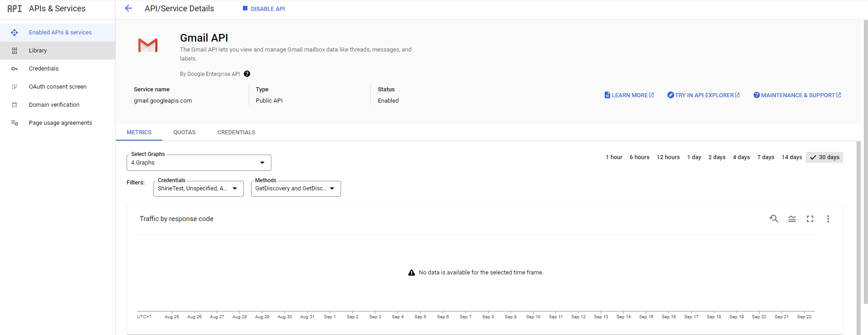
Task: Open the chart's three-dot more options
Action: pyautogui.click(x=828, y=219)
